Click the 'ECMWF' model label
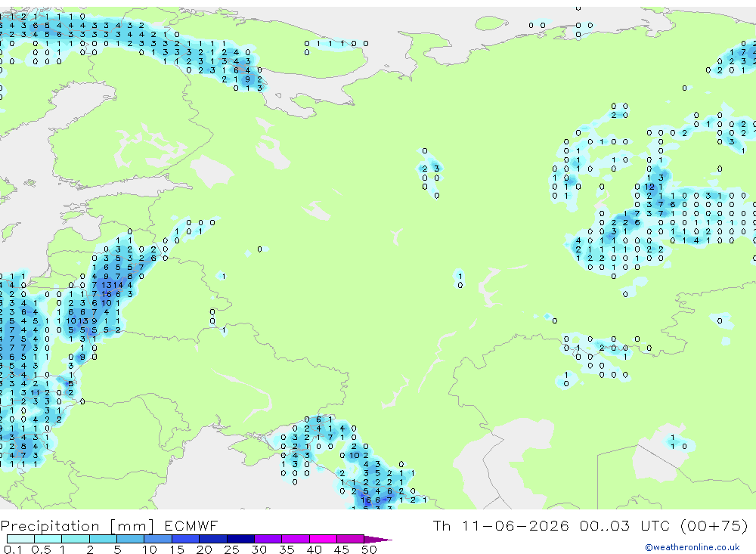 pyautogui.click(x=191, y=525)
